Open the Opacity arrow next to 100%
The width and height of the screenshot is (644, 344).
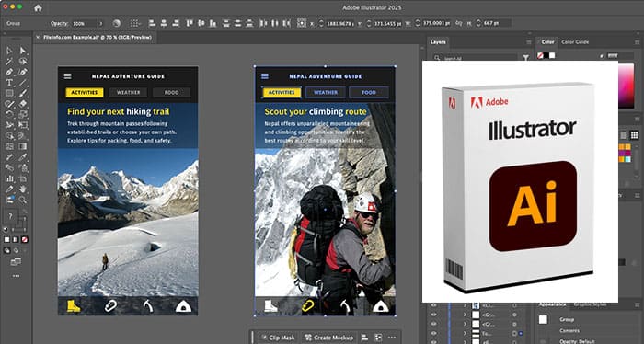click(x=101, y=23)
